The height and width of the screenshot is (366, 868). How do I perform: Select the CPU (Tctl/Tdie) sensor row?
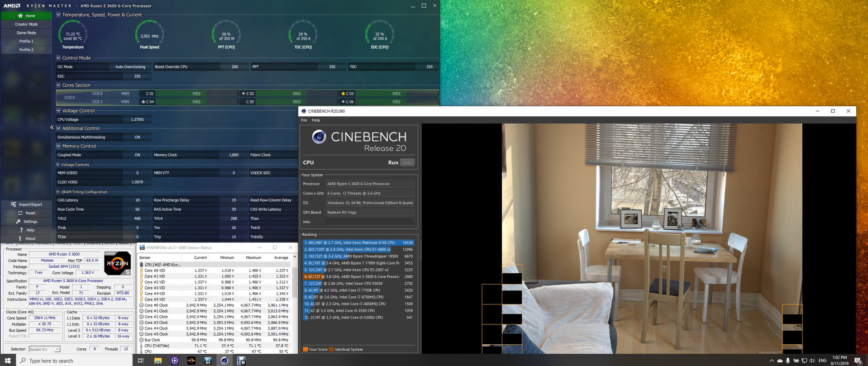(x=215, y=346)
